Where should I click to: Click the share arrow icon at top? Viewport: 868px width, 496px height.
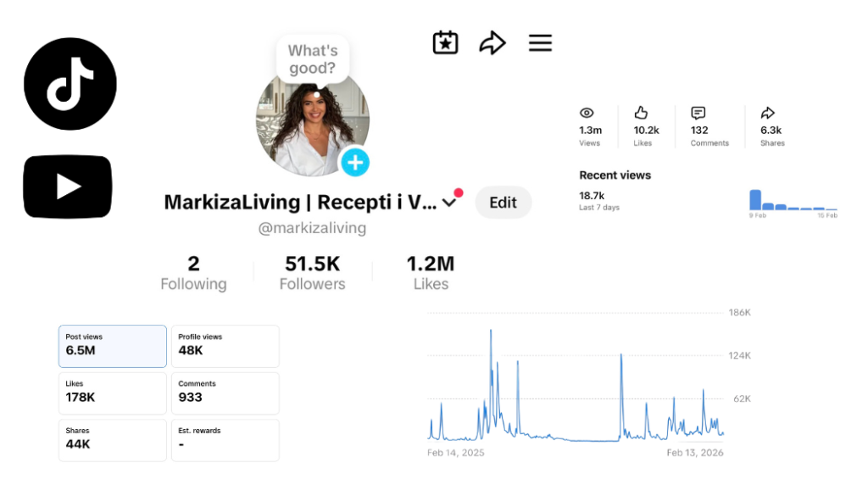click(x=492, y=43)
